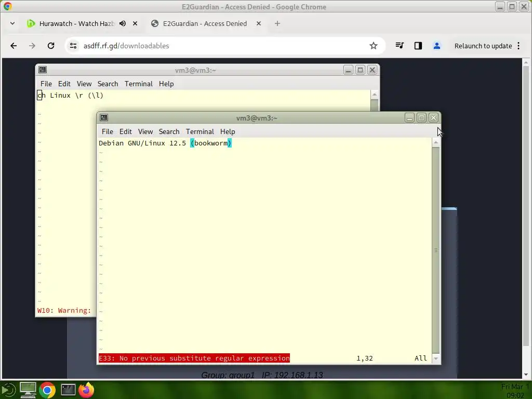Open terminal icon in the taskbar

68,390
